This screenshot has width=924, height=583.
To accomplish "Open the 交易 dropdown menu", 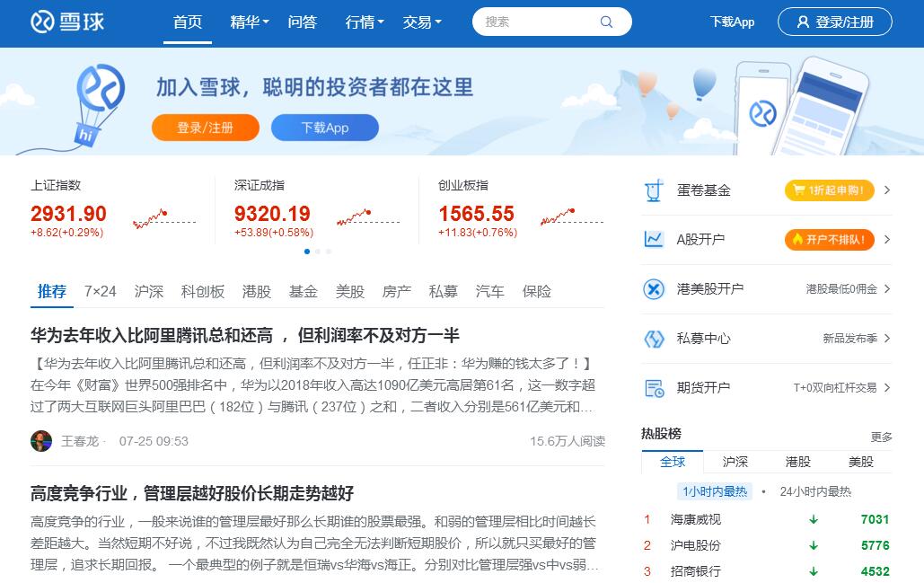I will 421,22.
